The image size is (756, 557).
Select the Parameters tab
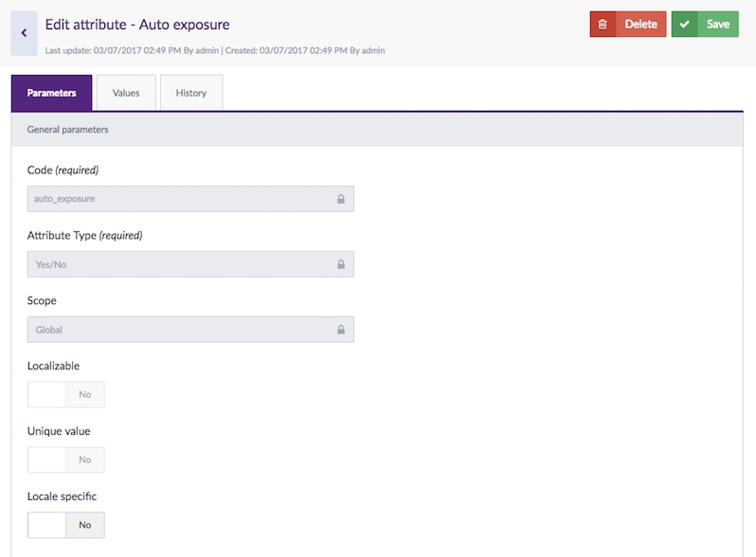[x=51, y=93]
